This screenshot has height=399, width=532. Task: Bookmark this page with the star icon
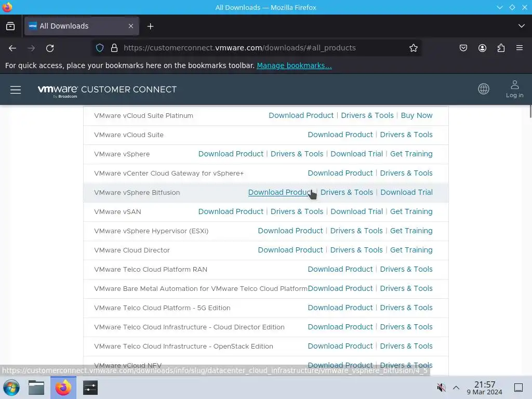pyautogui.click(x=413, y=48)
